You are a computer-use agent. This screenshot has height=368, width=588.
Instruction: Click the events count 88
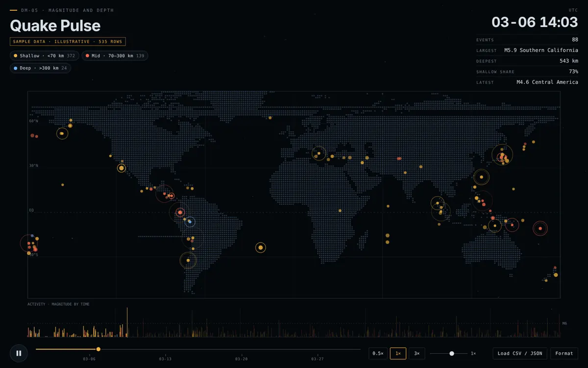575,40
